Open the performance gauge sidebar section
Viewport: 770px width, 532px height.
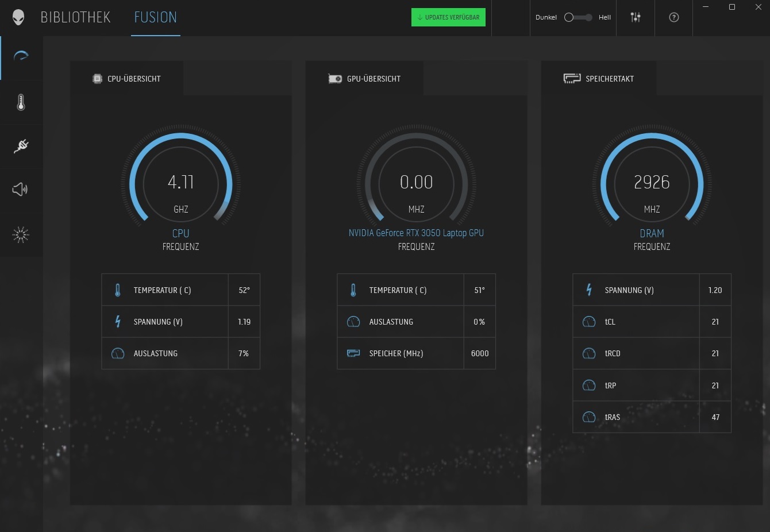click(x=21, y=56)
